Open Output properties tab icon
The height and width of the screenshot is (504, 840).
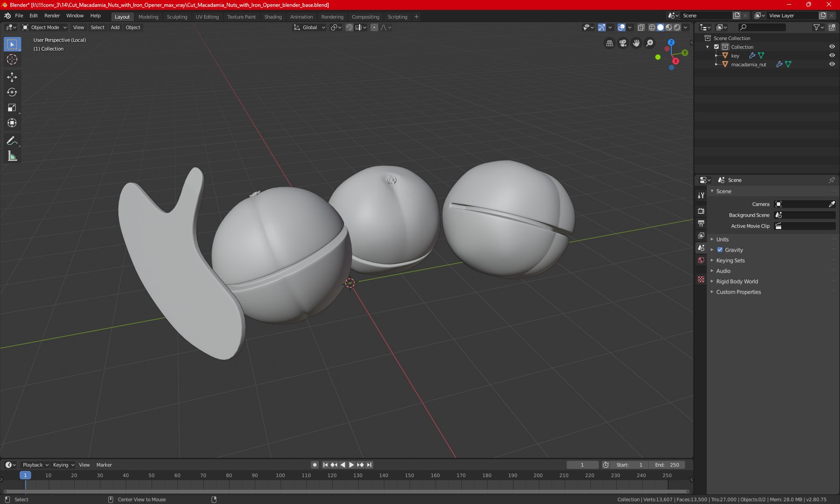pos(701,224)
